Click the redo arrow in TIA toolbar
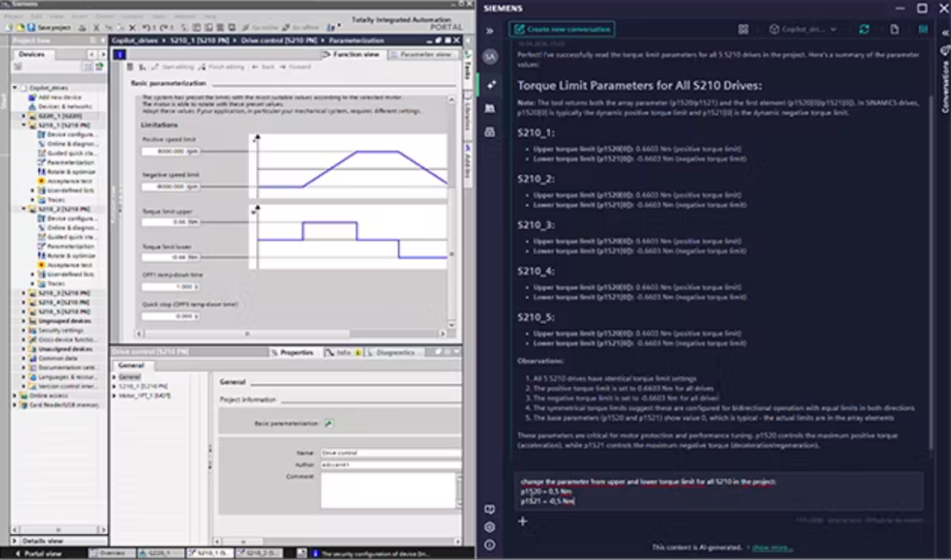 pos(164,27)
